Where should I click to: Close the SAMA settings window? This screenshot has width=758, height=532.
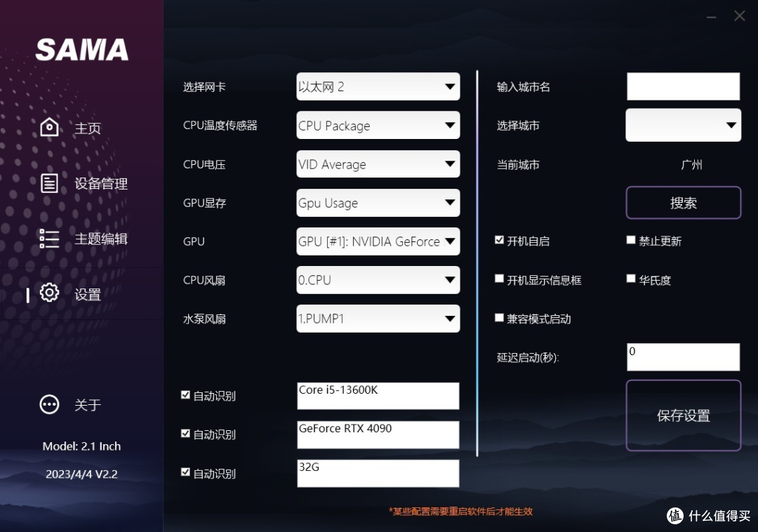[739, 16]
